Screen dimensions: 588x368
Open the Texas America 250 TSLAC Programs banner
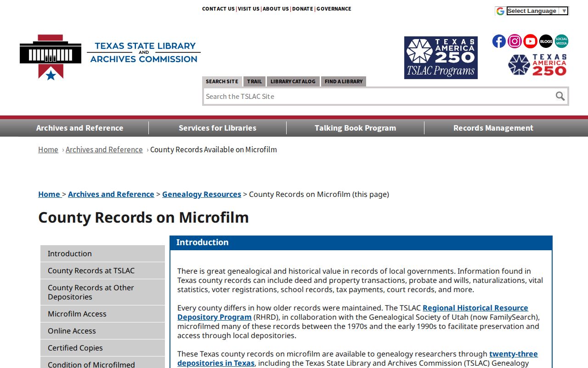click(x=441, y=57)
